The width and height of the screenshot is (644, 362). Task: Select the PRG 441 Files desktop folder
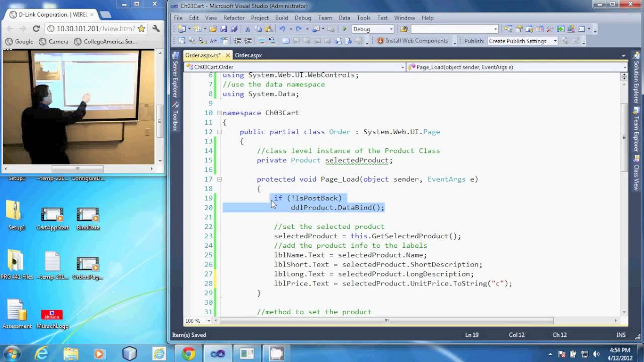click(x=17, y=265)
